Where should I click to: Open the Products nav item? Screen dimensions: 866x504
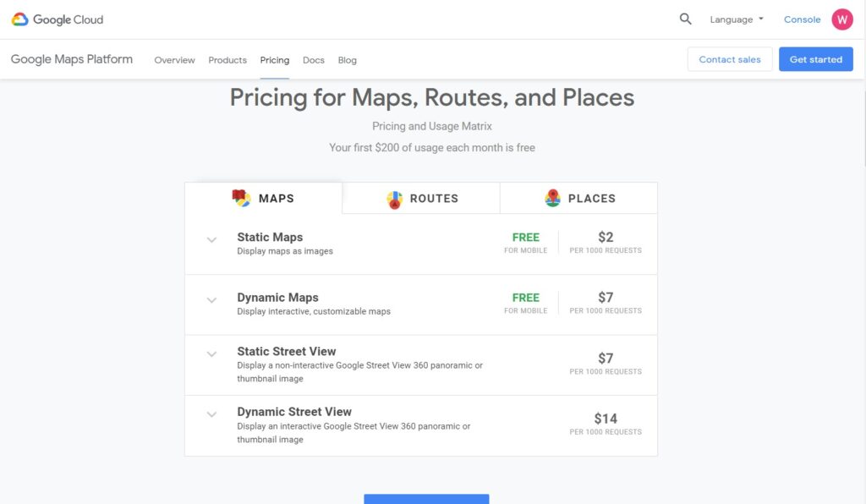point(227,60)
